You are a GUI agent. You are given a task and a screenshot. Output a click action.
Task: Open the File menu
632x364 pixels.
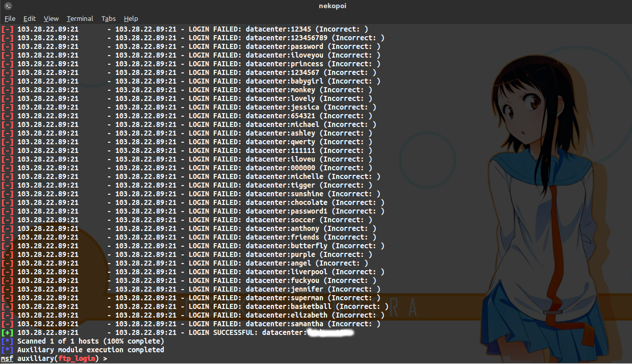(x=10, y=18)
